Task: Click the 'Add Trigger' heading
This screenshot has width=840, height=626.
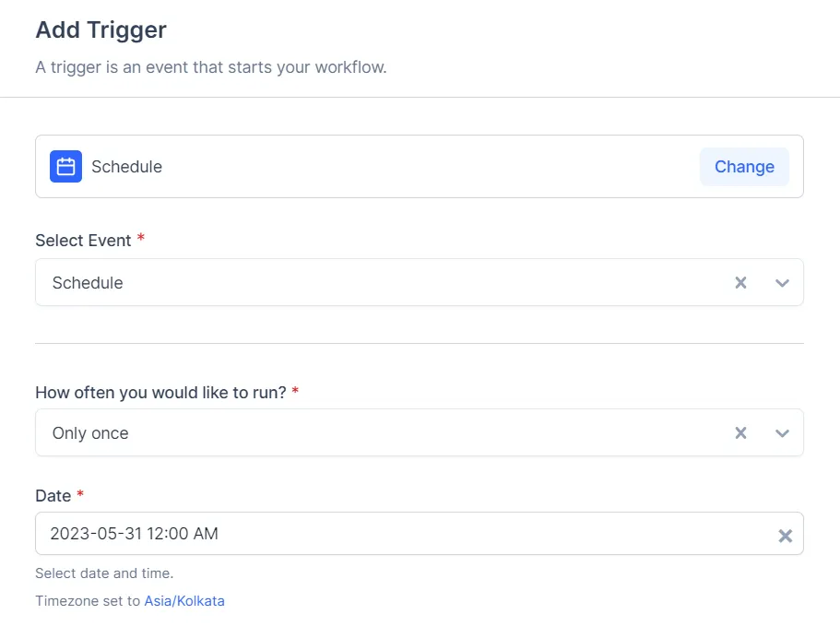Action: [101, 30]
